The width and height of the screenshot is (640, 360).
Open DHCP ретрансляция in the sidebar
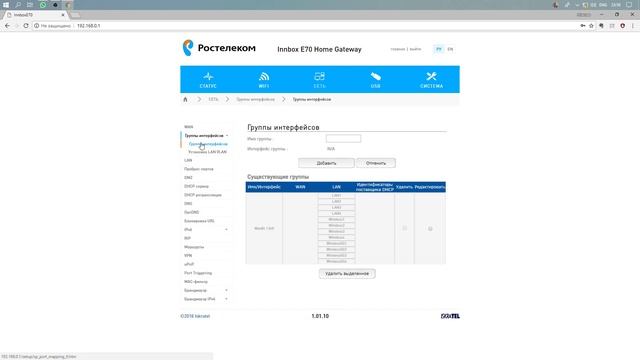pyautogui.click(x=203, y=195)
